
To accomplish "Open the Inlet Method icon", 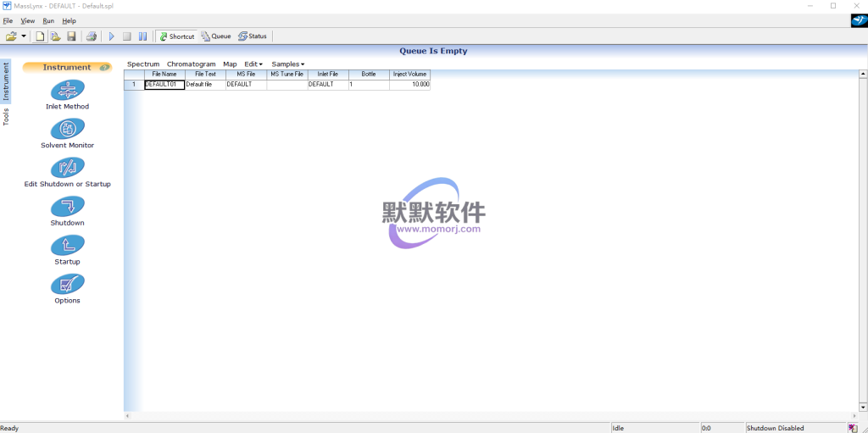I will tap(67, 90).
